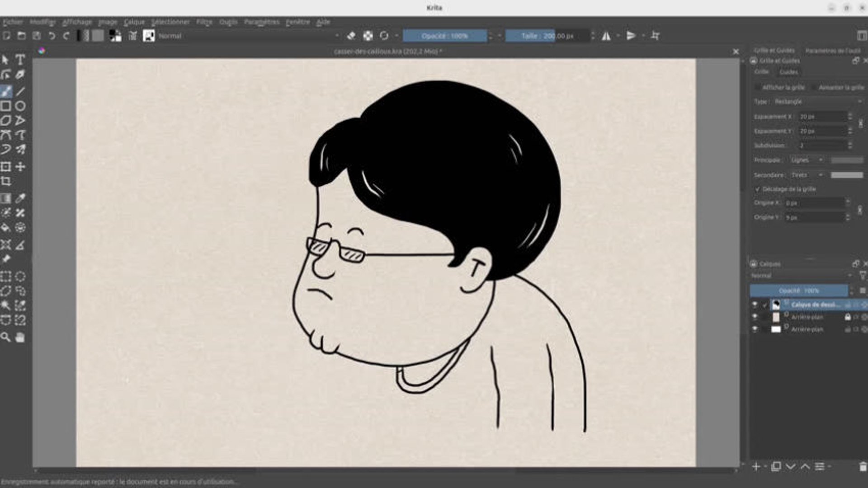Image resolution: width=868 pixels, height=488 pixels.
Task: Select the rectangular selection tool
Action: coord(6,277)
